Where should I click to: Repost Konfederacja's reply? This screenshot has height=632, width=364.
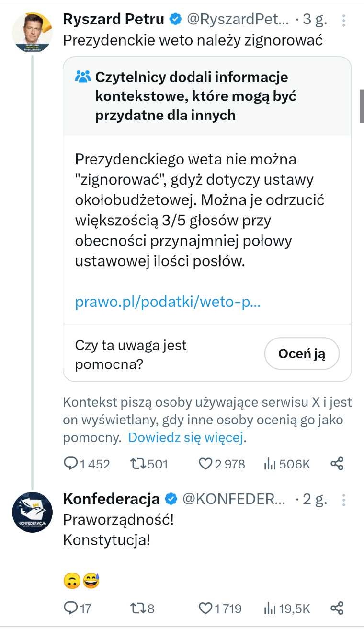[x=143, y=609]
